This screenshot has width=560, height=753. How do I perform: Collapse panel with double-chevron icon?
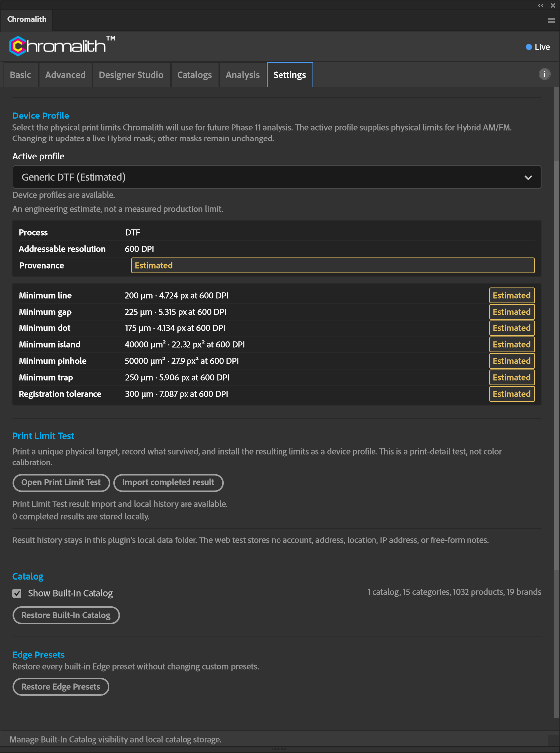tap(540, 6)
